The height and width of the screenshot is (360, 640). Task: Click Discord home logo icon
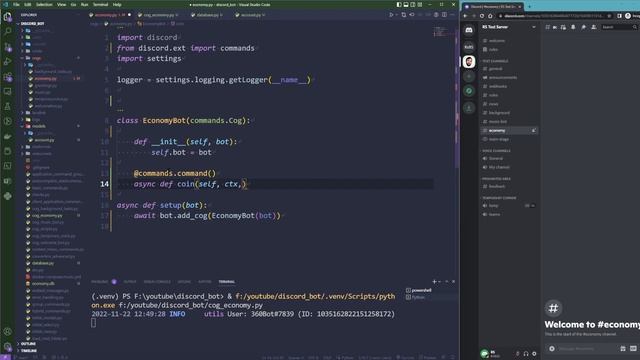(x=469, y=30)
